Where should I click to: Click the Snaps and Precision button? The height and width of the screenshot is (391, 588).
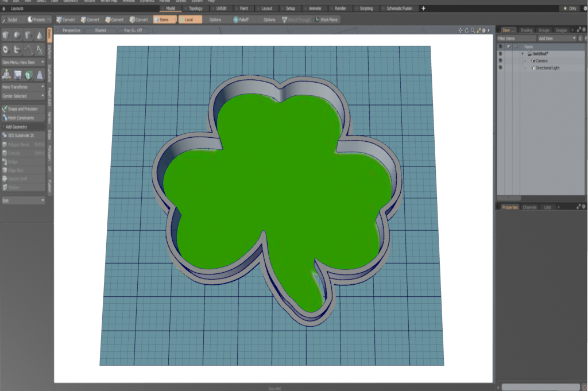coord(23,109)
